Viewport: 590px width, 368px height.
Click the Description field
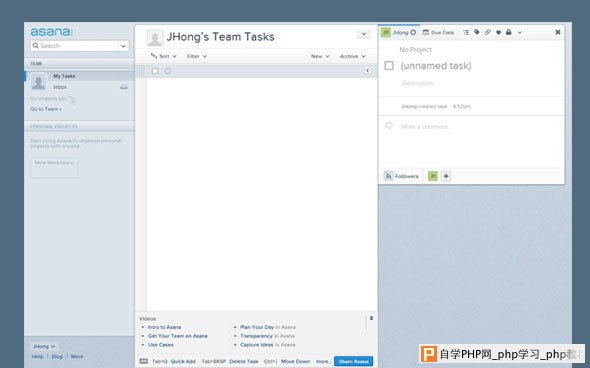418,83
